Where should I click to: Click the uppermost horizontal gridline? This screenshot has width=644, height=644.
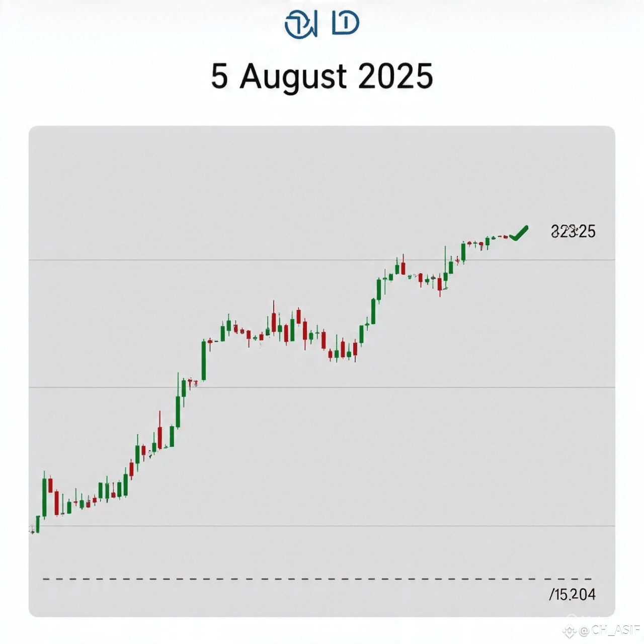coord(322,260)
